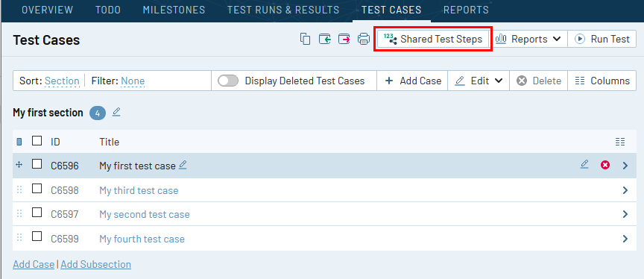
Task: Click the red delete icon for C6596
Action: pos(605,165)
